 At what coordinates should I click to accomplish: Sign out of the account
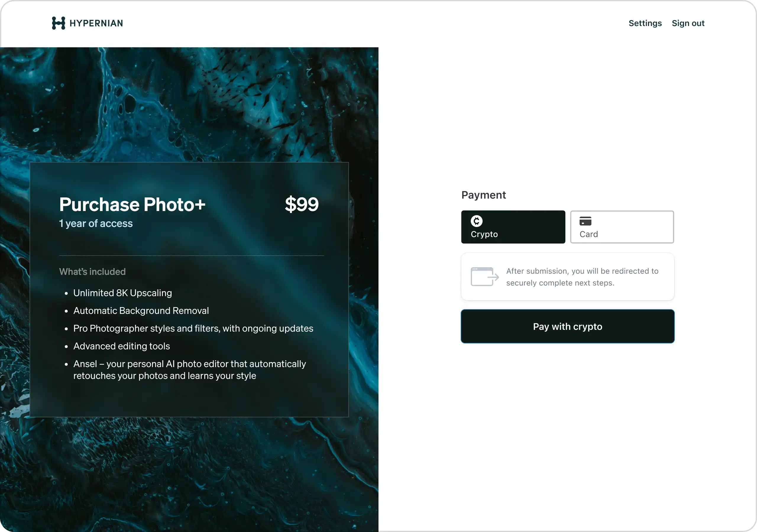688,23
